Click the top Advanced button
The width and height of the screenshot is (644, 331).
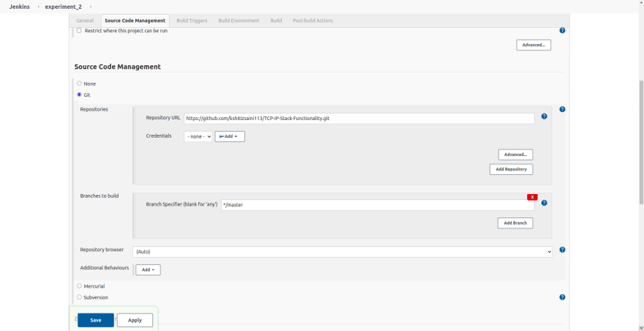[x=533, y=45]
